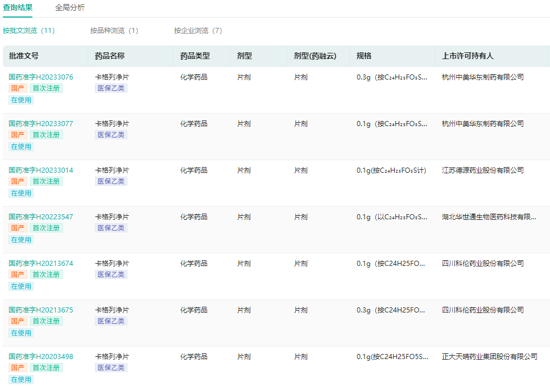Select the 查询结果 tab
The width and height of the screenshot is (550, 392).
click(x=18, y=7)
